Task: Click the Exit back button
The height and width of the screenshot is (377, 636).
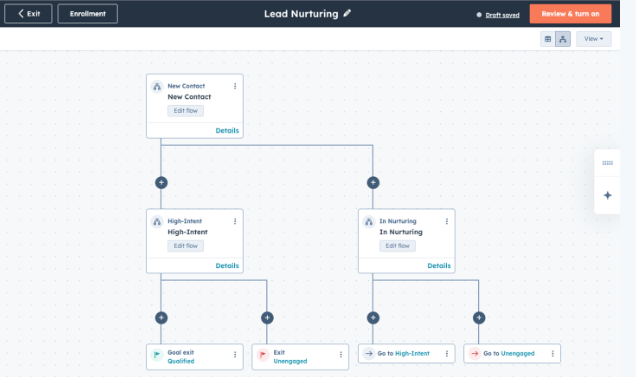Action: click(28, 14)
